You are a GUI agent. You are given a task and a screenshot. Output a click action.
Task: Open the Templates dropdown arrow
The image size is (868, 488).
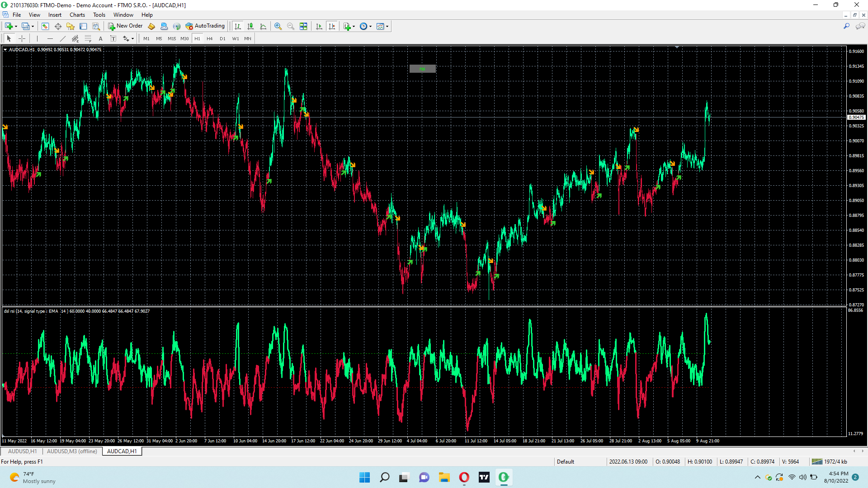[387, 26]
